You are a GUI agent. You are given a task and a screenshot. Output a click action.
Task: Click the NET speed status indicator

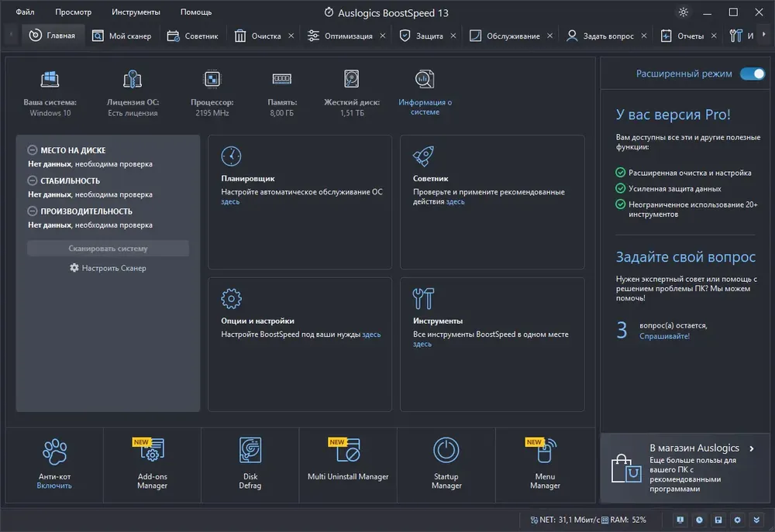click(565, 520)
